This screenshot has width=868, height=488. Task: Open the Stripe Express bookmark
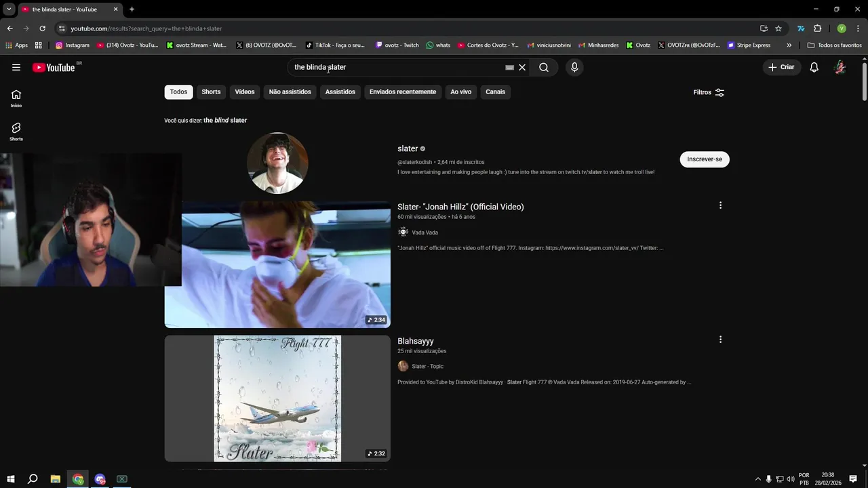pyautogui.click(x=749, y=45)
